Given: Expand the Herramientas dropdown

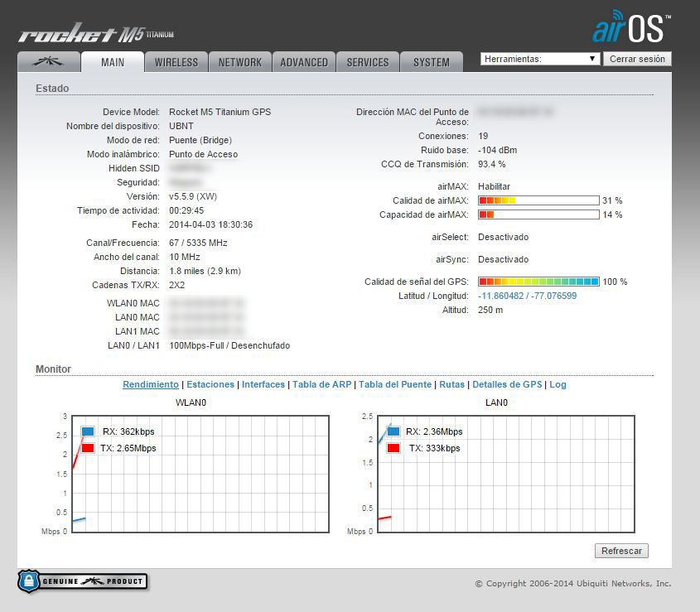Looking at the screenshot, I should click(540, 59).
